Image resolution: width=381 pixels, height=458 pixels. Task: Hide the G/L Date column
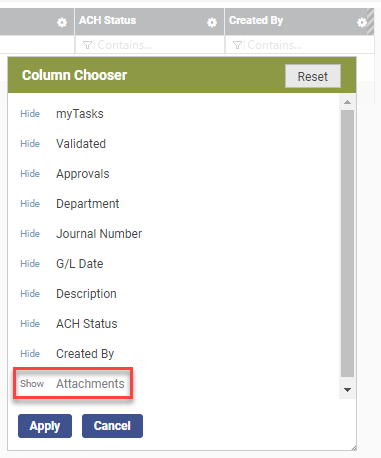tap(30, 264)
